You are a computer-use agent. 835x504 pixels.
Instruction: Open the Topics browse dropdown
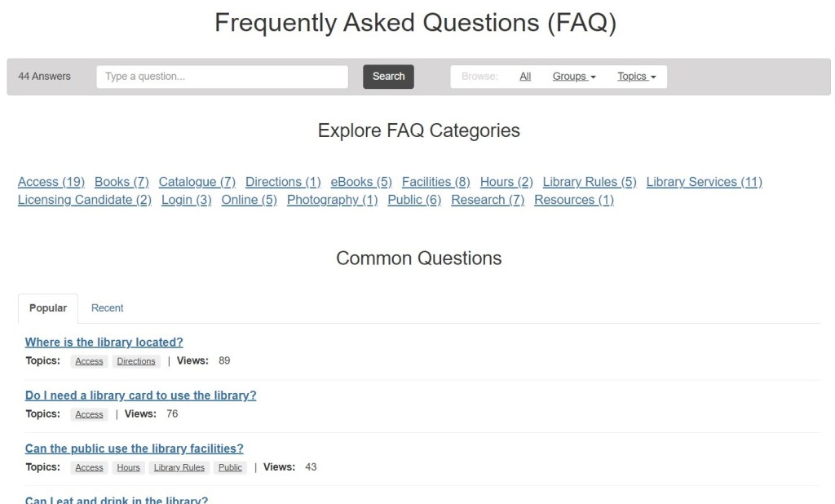coord(636,77)
